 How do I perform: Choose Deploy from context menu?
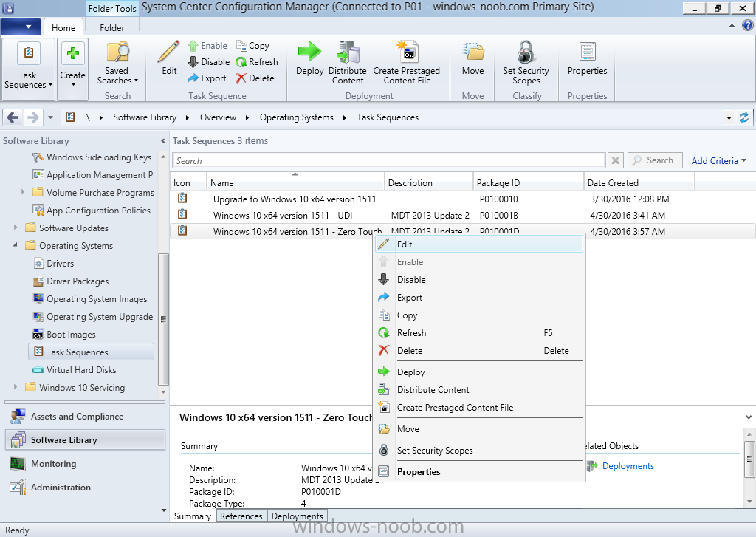click(x=479, y=372)
